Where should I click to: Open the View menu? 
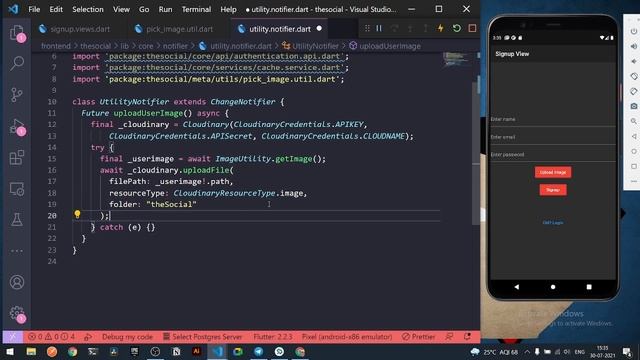click(121, 9)
